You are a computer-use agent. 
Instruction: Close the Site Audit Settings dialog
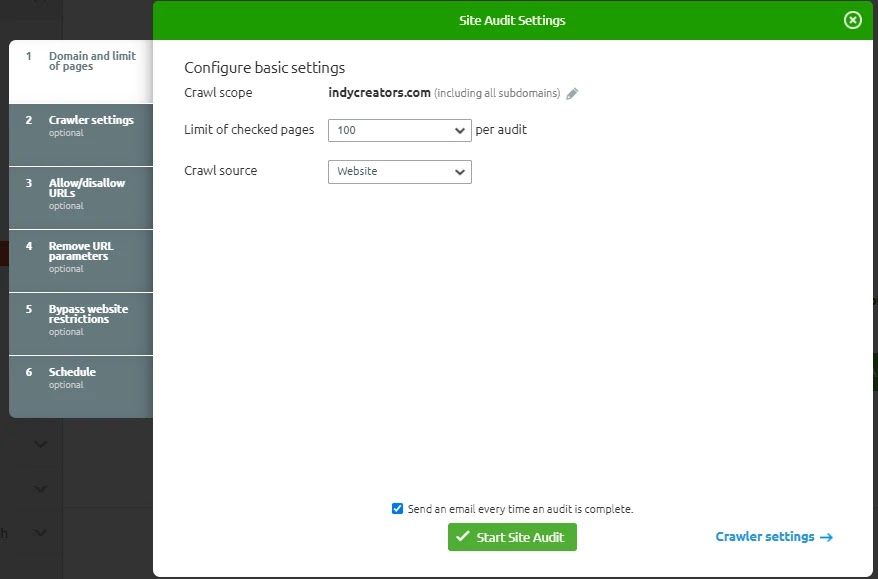pos(852,20)
